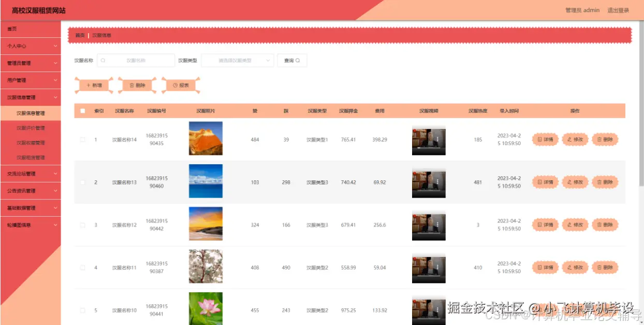Click the 管理员 admin account link
This screenshot has width=644, height=325.
coord(582,10)
